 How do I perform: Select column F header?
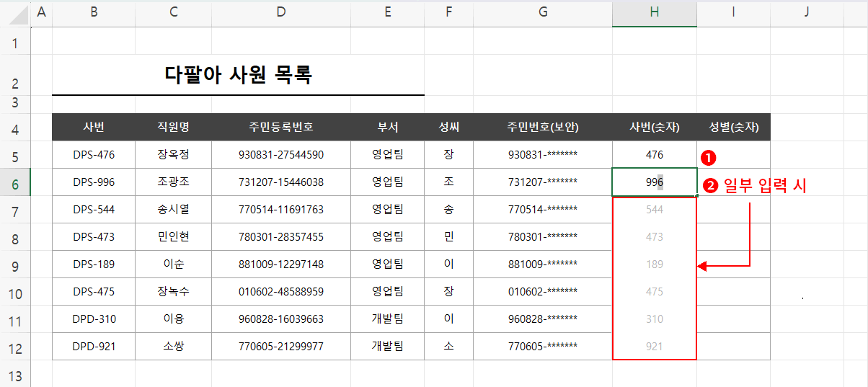(x=449, y=12)
